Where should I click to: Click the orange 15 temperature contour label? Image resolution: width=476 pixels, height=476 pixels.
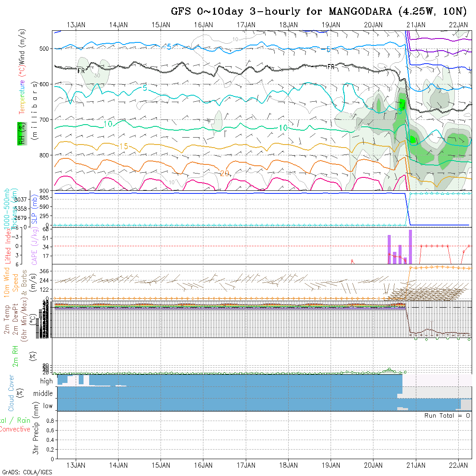tap(123, 147)
